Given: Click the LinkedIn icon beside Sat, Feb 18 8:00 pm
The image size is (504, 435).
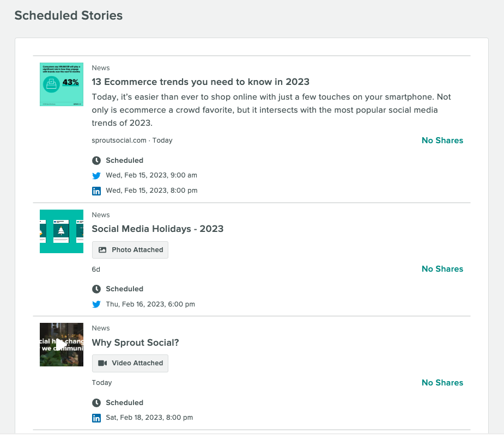Looking at the screenshot, I should [x=96, y=418].
